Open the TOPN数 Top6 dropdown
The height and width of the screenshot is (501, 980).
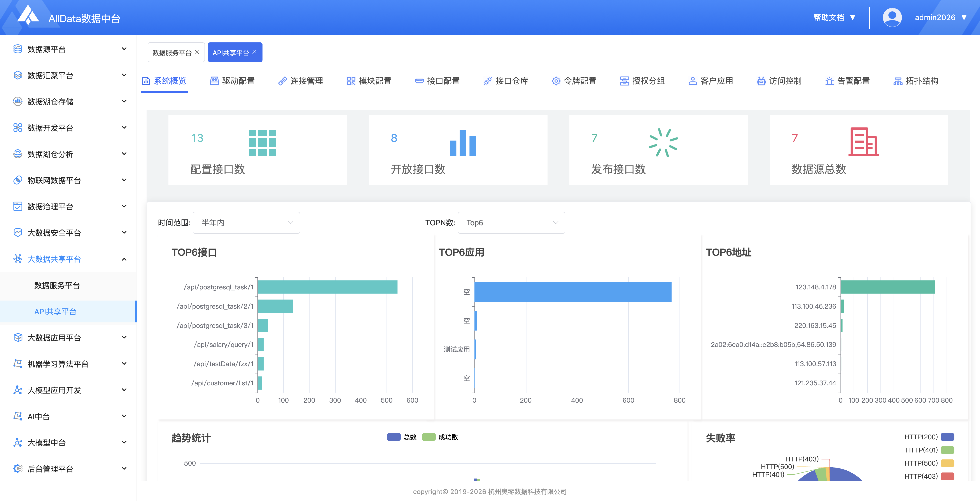(511, 223)
